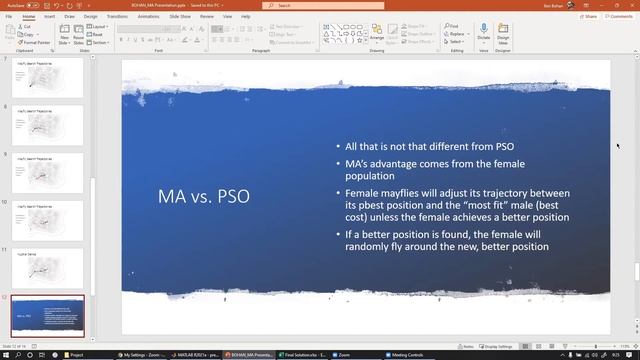Toggle the Notes pane
640x360 pixels.
click(x=466, y=347)
